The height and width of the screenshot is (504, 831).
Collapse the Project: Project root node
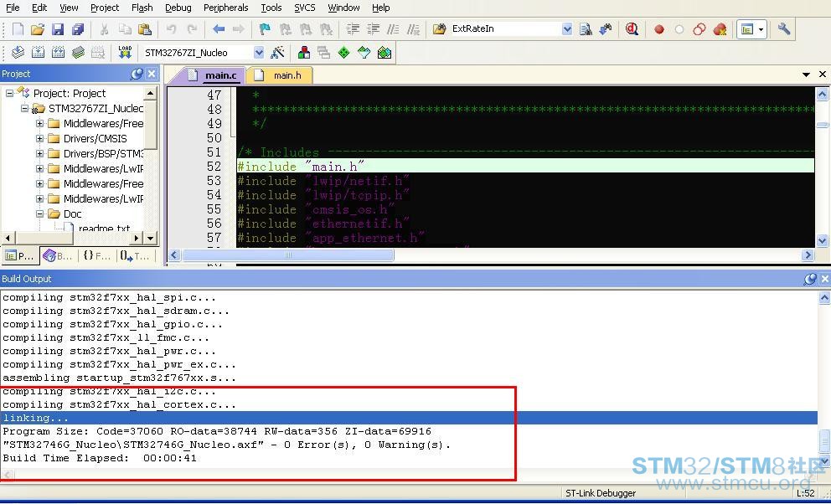click(9, 93)
